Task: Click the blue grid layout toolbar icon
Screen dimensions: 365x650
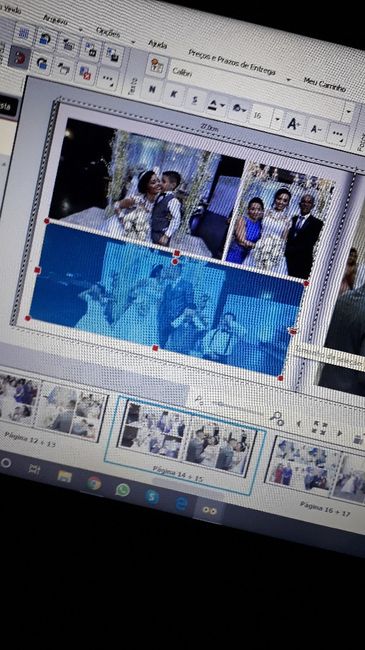Action: tap(24, 34)
